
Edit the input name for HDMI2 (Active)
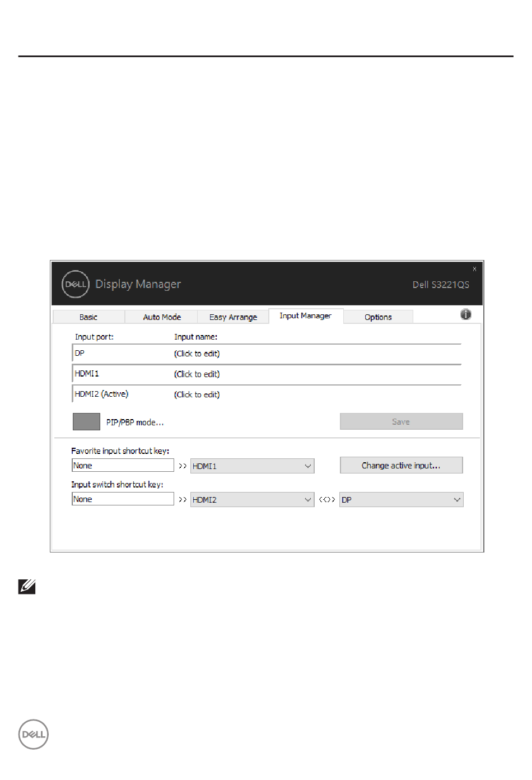pyautogui.click(x=197, y=395)
